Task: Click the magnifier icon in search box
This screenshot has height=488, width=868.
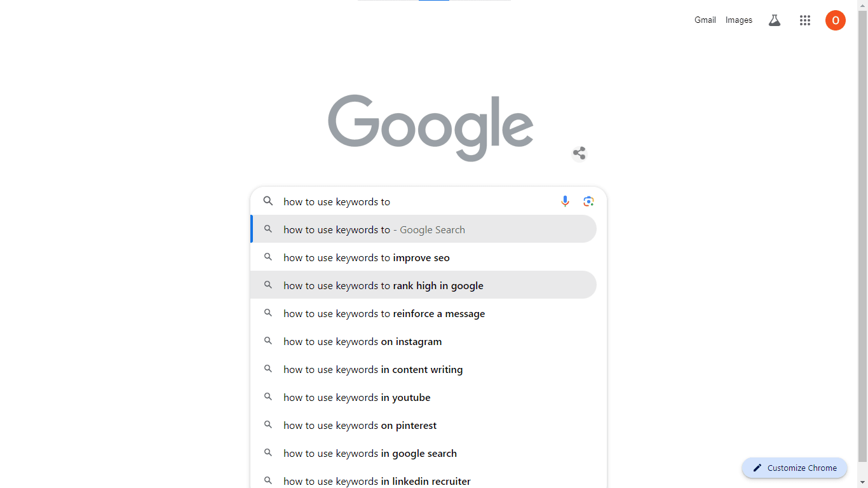Action: 268,201
